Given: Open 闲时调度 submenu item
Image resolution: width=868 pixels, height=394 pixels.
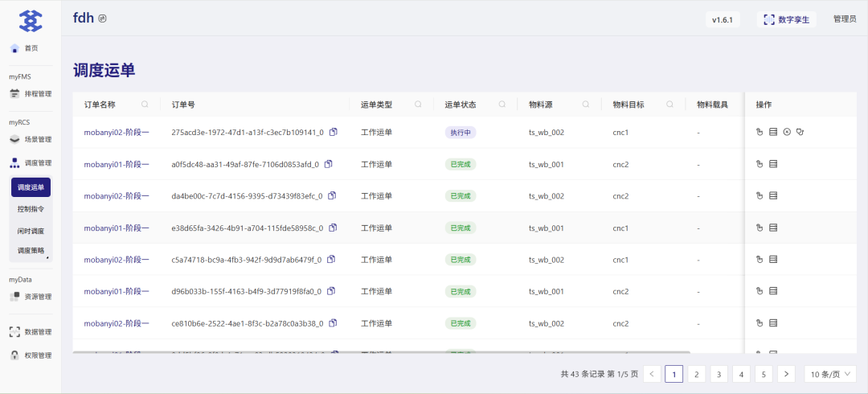Looking at the screenshot, I should (x=31, y=231).
